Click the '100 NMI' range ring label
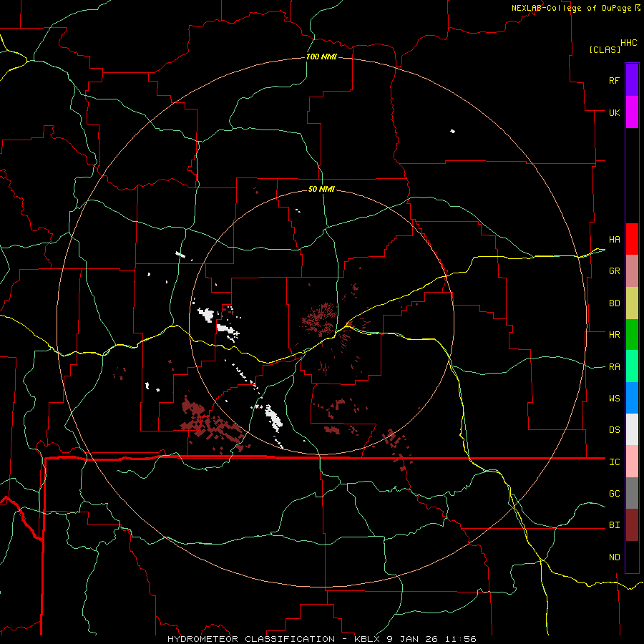Viewport: 644px width, 644px height. 321,57
